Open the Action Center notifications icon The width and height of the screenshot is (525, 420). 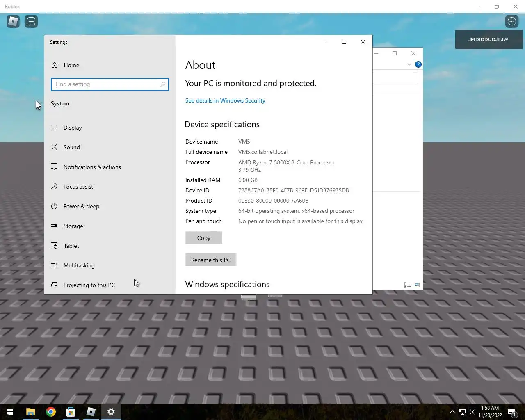tap(512, 412)
